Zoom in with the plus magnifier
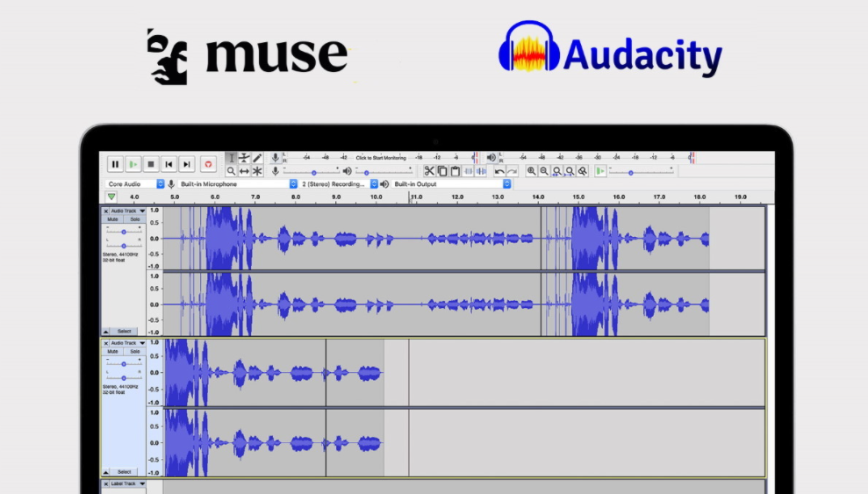 pyautogui.click(x=532, y=171)
